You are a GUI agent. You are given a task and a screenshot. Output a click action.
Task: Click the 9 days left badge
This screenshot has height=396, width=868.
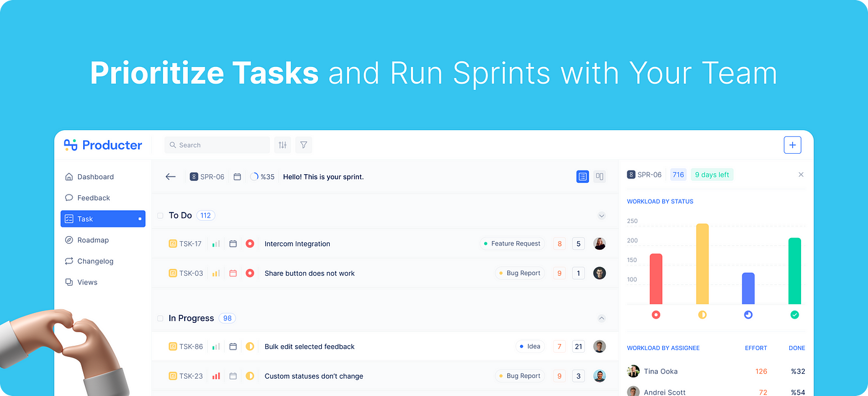[x=712, y=175]
